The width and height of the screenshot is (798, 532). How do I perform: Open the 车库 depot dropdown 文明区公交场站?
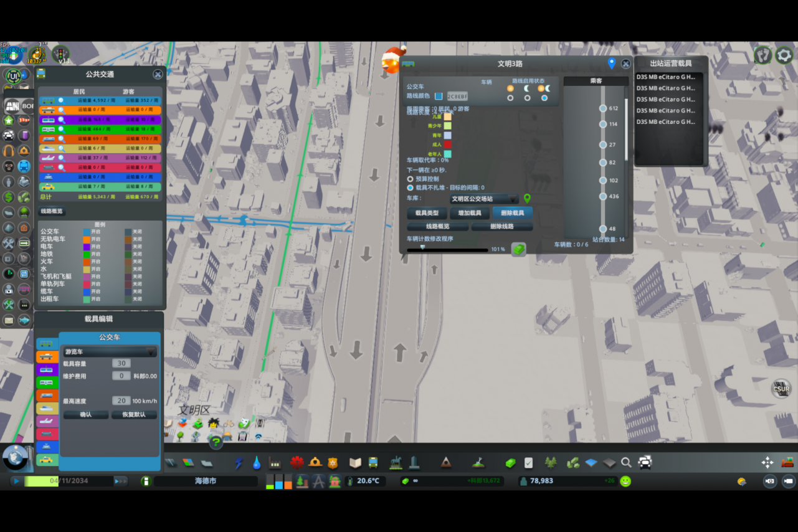(x=484, y=199)
